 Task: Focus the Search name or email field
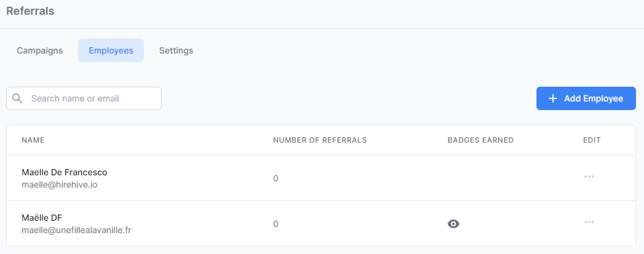tap(92, 98)
